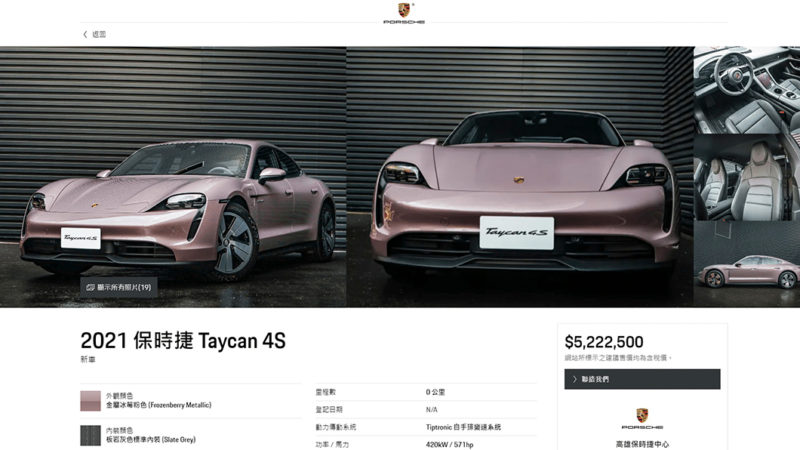800x450 pixels.
Task: Open the front three-quarter Taycan photo
Action: pos(173,177)
